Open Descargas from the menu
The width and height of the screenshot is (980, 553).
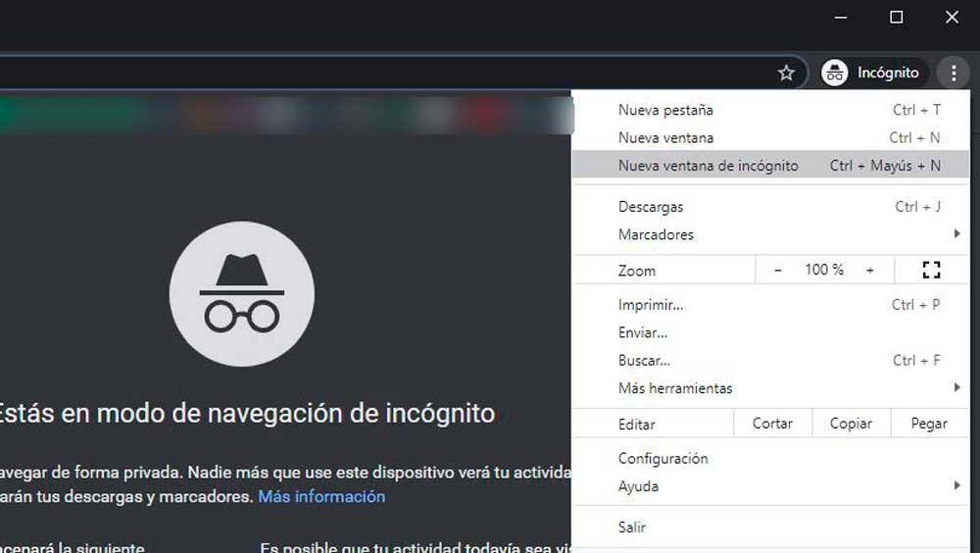[x=651, y=207]
